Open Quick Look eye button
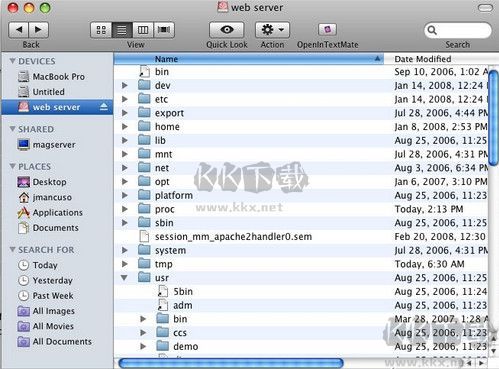This screenshot has width=499, height=369. point(227,30)
